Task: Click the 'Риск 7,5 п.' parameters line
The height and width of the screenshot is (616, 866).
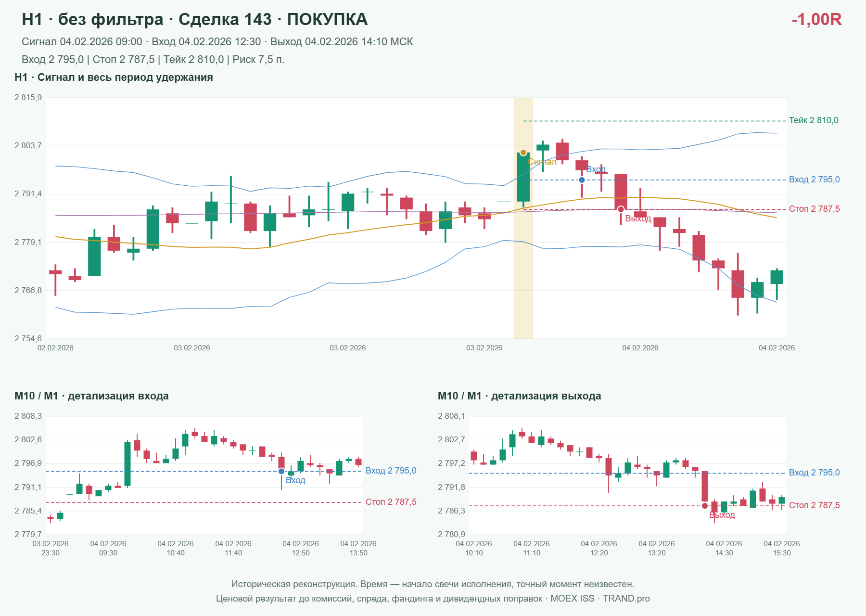Action: click(x=153, y=60)
